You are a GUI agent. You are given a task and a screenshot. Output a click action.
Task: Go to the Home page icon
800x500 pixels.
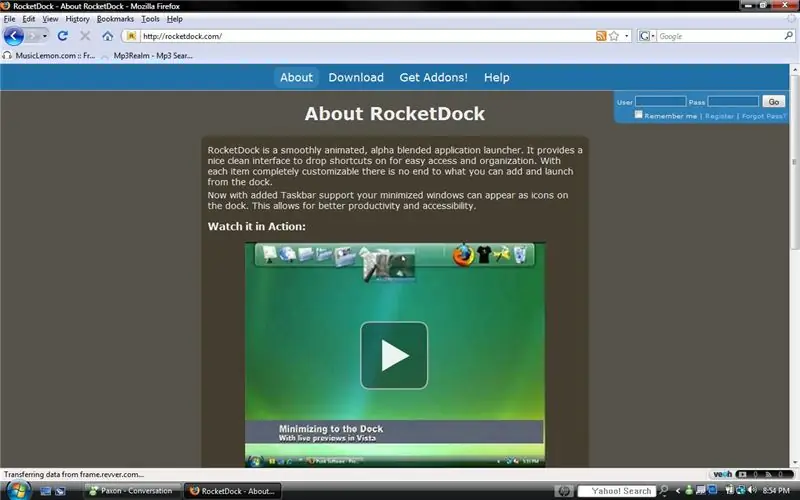pyautogui.click(x=107, y=36)
